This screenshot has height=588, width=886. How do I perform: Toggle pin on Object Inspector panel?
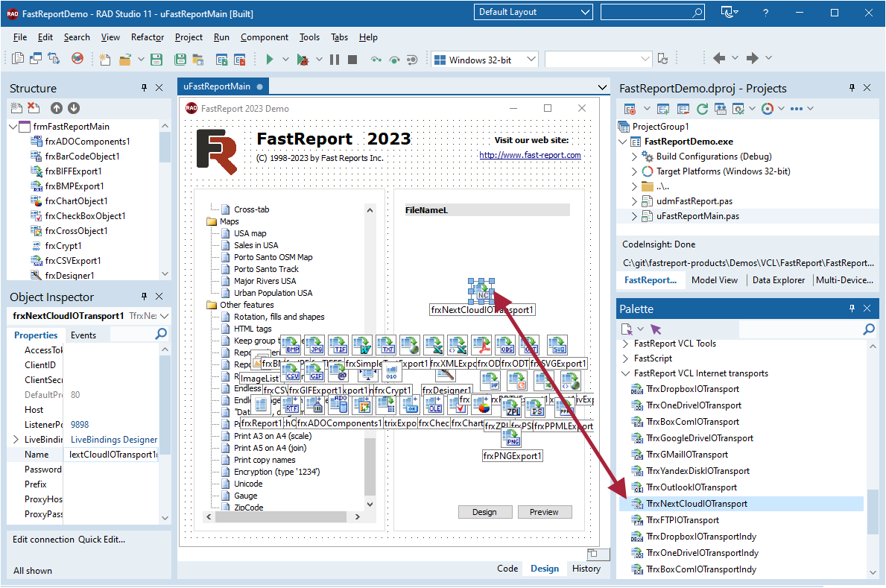(x=144, y=297)
